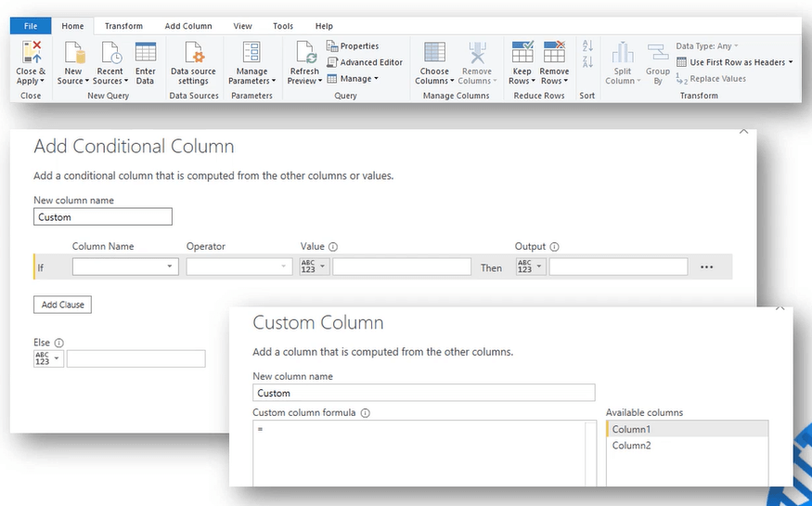This screenshot has height=506, width=812.
Task: Open the Advanced Editor
Action: (365, 62)
